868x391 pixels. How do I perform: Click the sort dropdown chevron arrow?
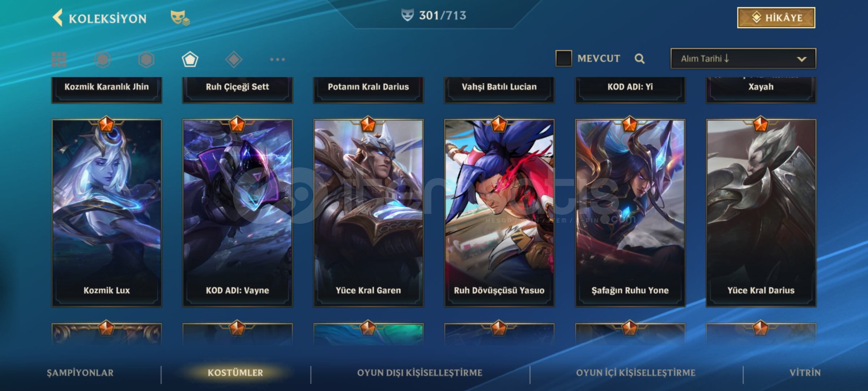tap(801, 59)
